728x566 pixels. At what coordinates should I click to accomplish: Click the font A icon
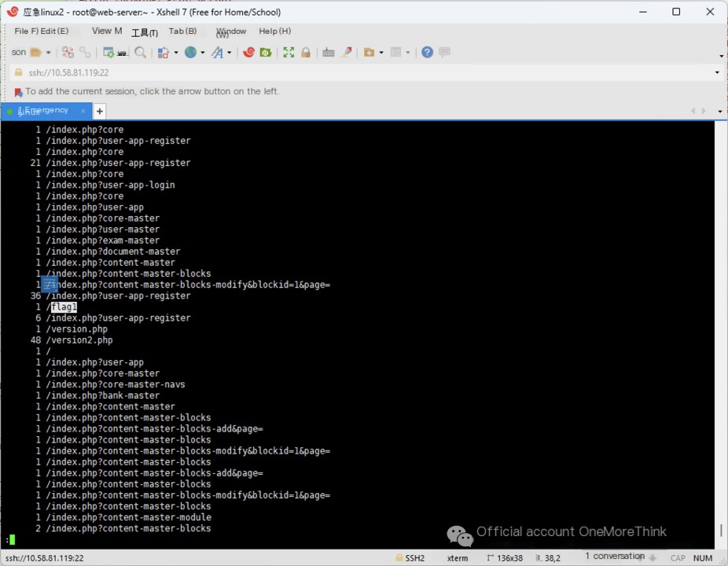tap(217, 53)
